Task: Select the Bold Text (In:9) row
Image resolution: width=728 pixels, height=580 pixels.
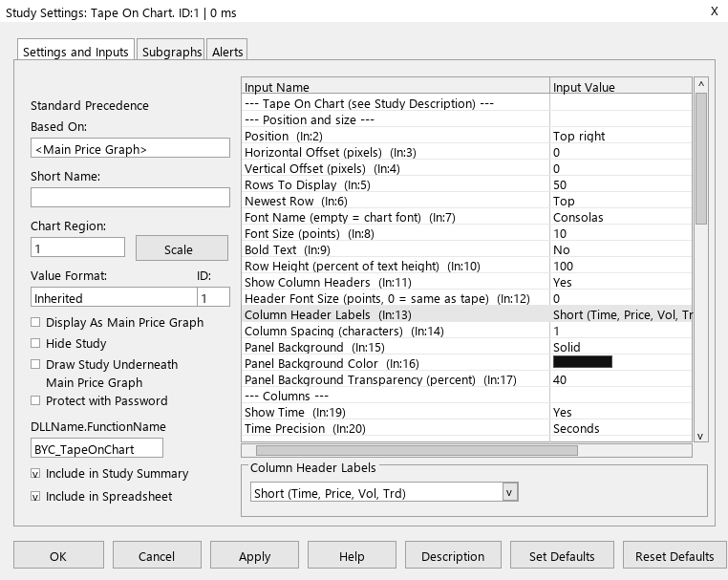Action: click(x=466, y=249)
